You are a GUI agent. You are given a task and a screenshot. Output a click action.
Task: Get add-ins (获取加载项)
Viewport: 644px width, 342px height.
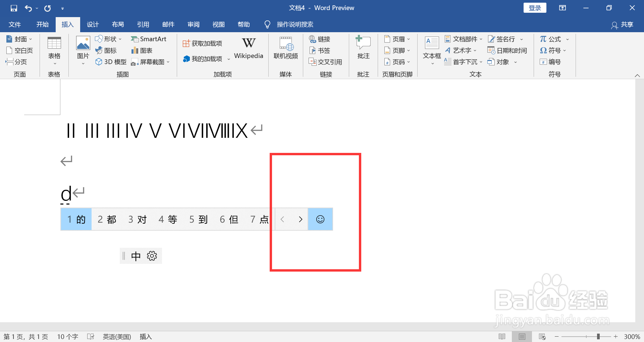coord(203,43)
